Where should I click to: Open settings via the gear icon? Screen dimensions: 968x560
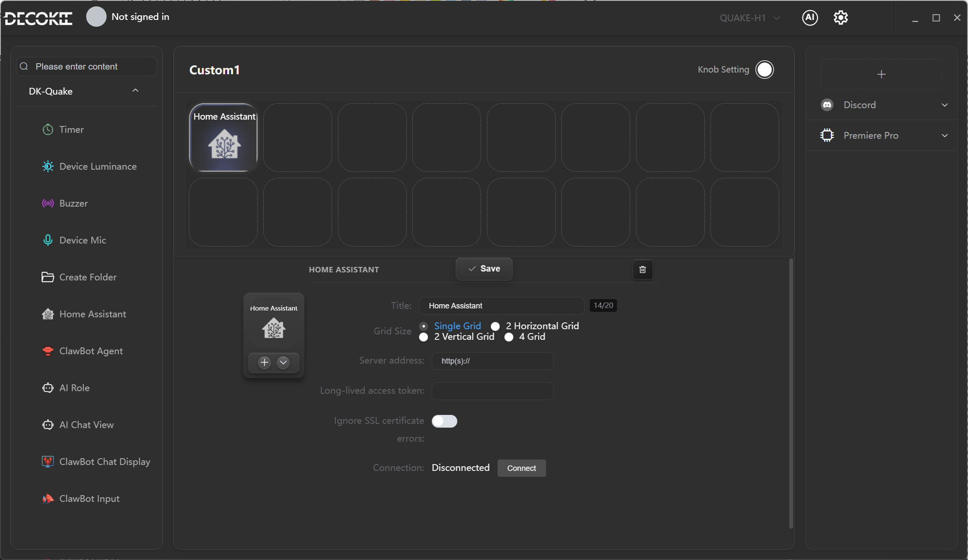pos(841,17)
